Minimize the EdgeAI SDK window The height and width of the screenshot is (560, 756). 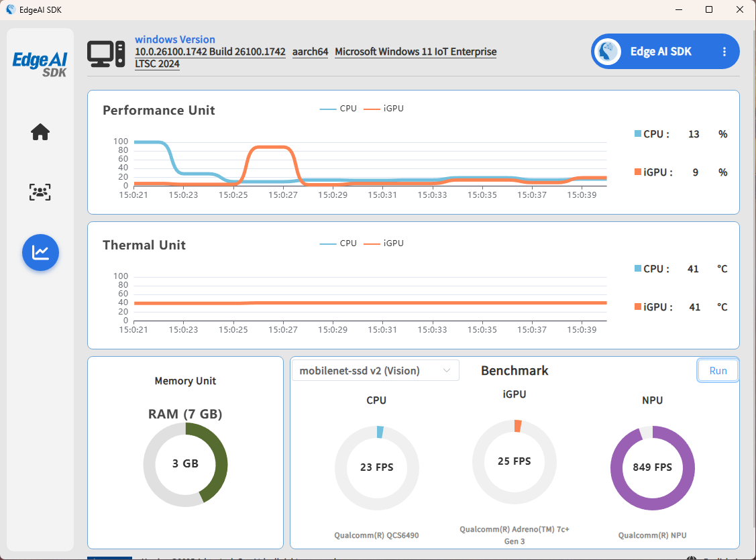pyautogui.click(x=679, y=9)
